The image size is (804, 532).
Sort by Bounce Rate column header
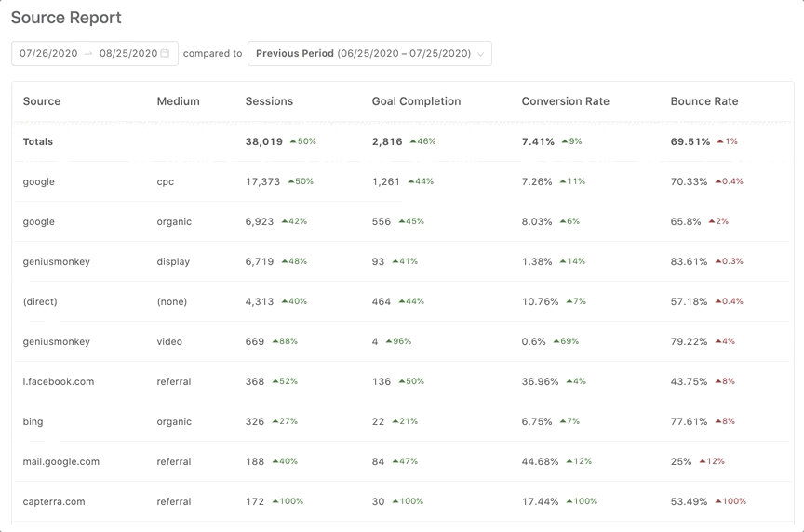click(x=703, y=101)
